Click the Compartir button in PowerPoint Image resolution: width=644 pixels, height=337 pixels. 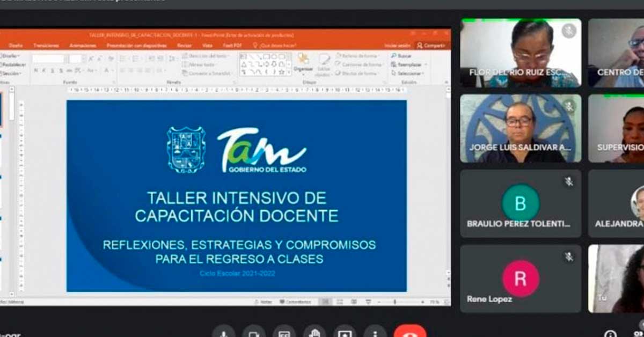(x=431, y=46)
